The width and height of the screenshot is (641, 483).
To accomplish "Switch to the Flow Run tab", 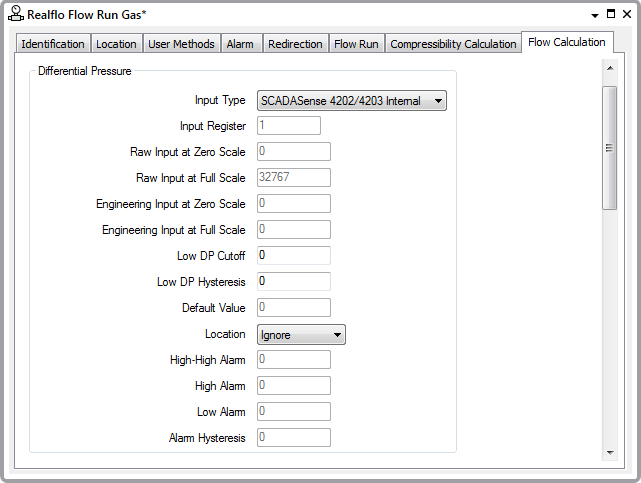I will (356, 44).
